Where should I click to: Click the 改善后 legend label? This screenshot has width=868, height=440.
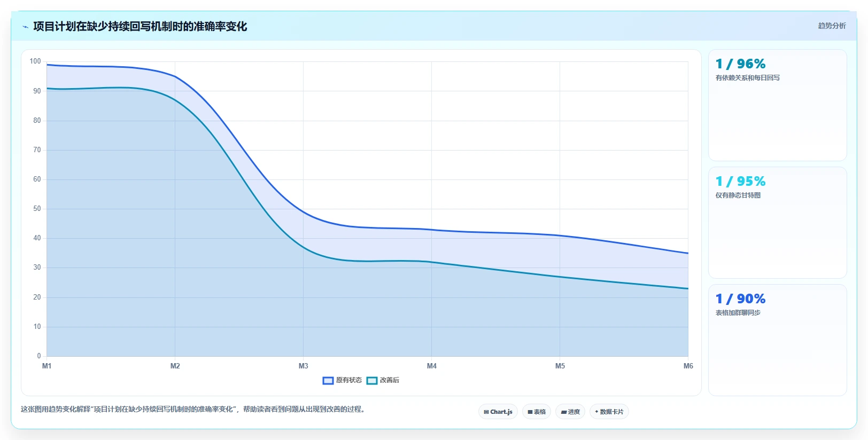(x=390, y=381)
